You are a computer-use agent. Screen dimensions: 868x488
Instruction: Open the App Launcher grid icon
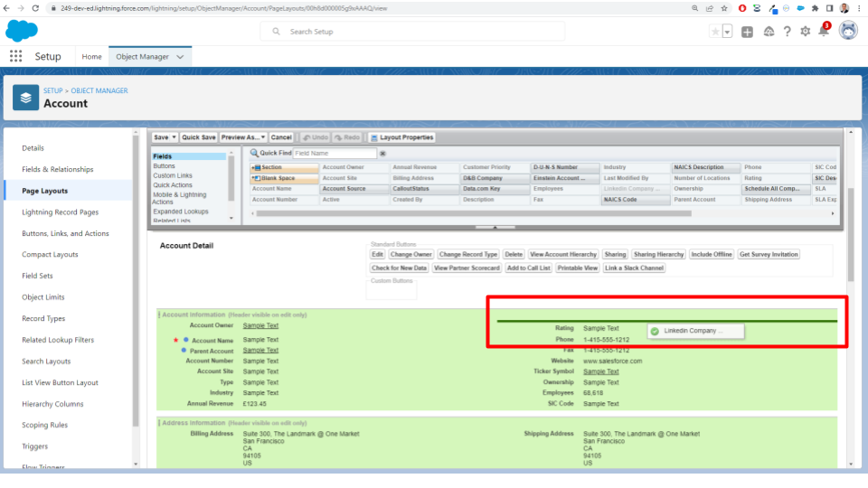coord(16,56)
